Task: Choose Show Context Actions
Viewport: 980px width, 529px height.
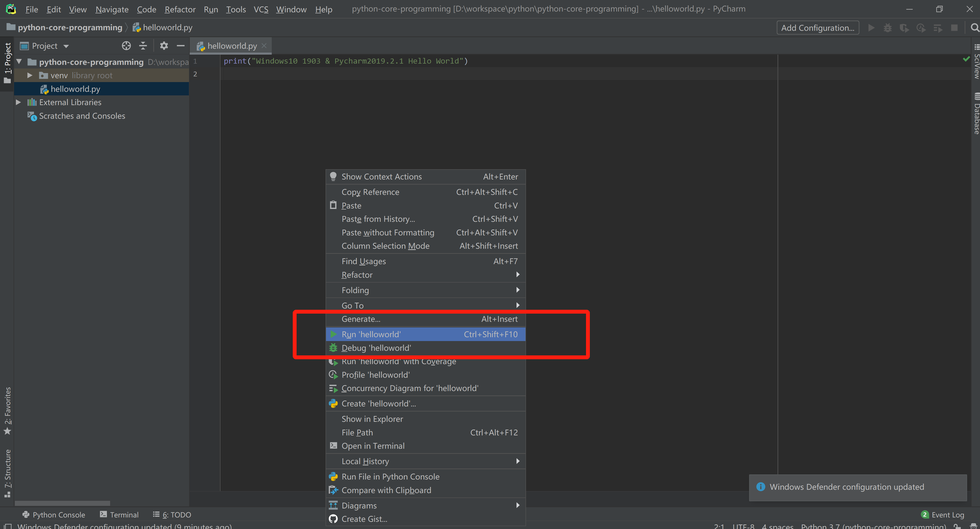Action: coord(425,177)
